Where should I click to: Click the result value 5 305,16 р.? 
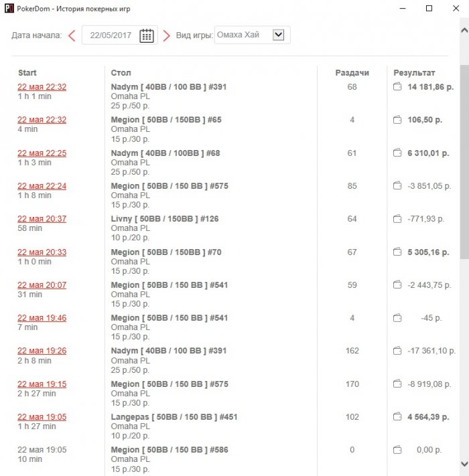click(x=428, y=252)
